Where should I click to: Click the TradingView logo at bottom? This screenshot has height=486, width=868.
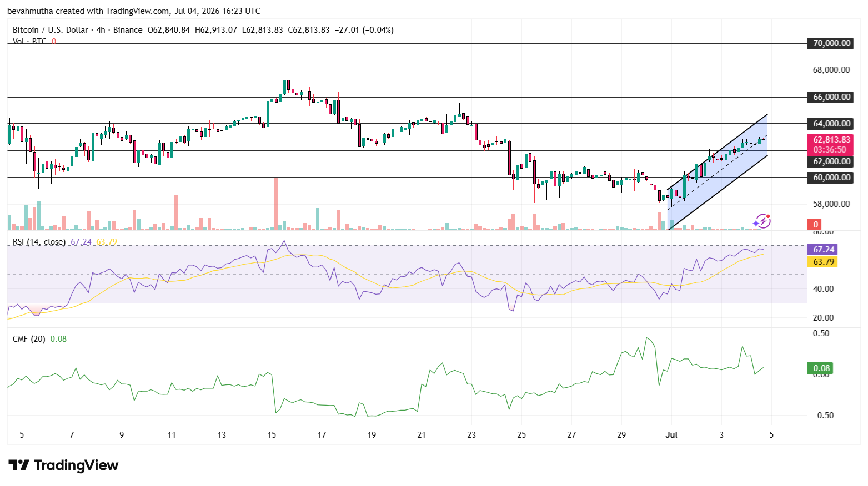[63, 465]
